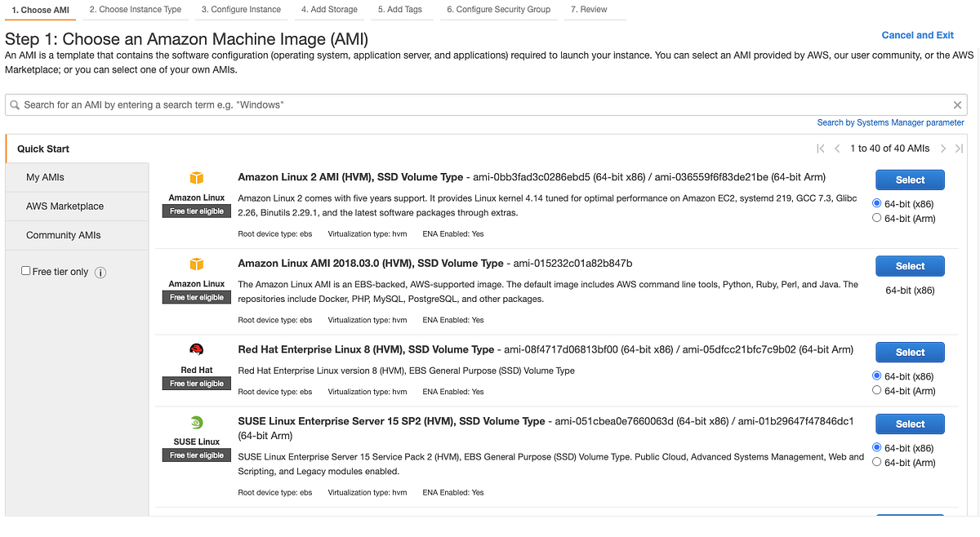Viewport: 980px width, 537px height.
Task: Click the next page arrow for AMI results
Action: (x=943, y=149)
